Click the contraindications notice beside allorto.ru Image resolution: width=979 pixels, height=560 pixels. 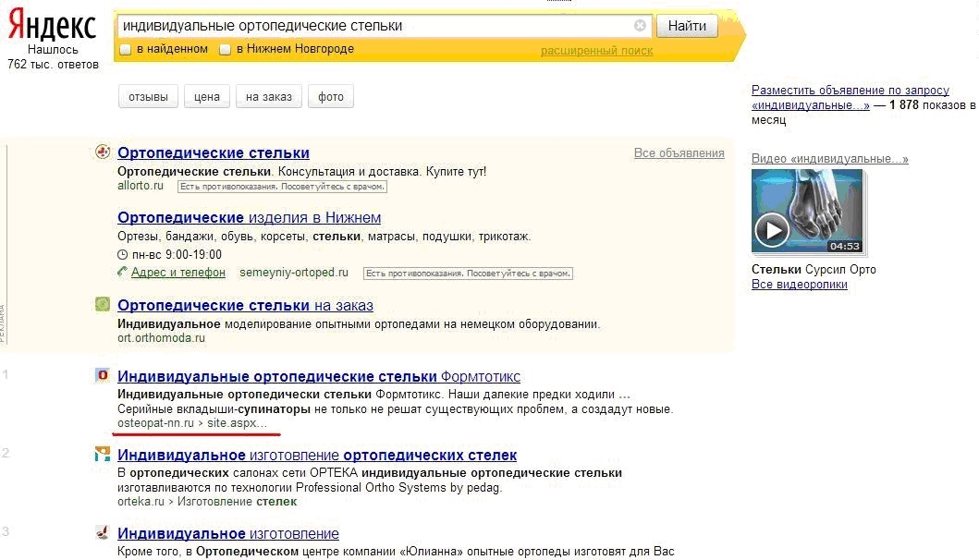point(282,186)
